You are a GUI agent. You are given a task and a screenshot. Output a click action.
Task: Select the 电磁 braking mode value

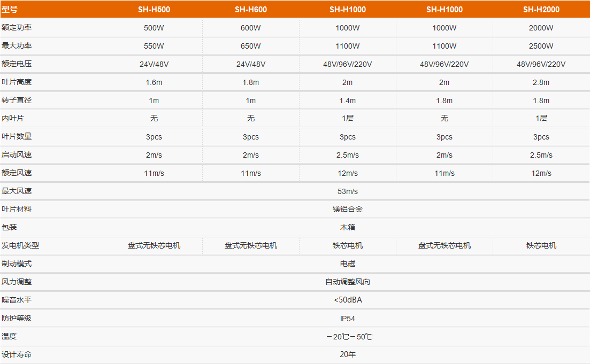(348, 264)
